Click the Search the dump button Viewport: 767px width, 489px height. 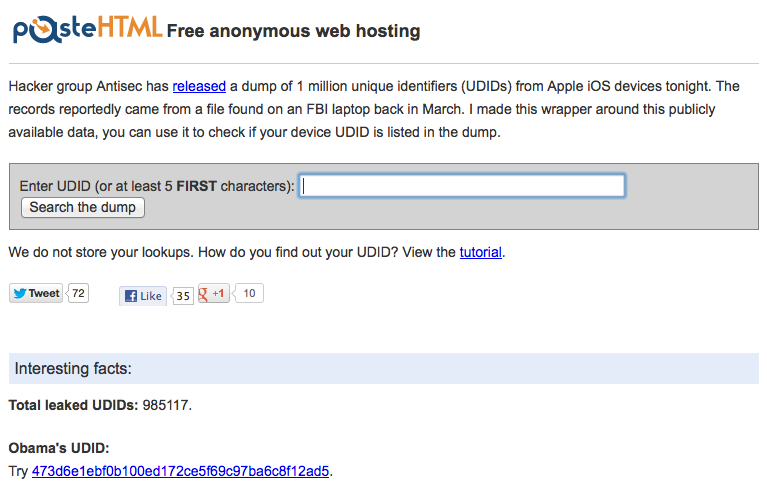(x=83, y=207)
